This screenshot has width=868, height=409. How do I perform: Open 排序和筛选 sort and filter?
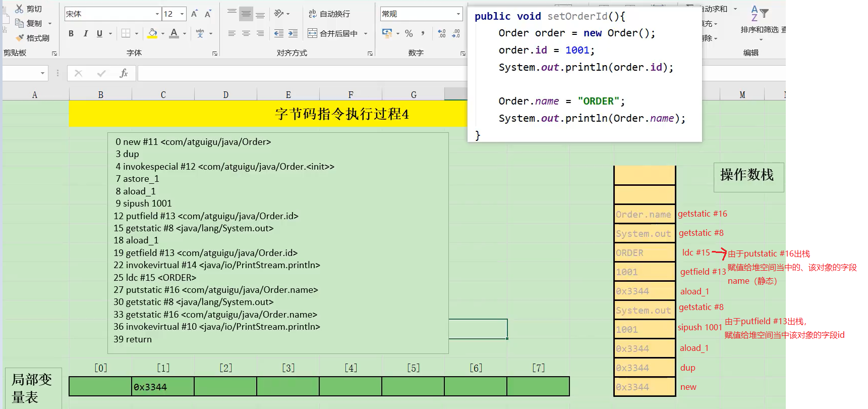760,23
